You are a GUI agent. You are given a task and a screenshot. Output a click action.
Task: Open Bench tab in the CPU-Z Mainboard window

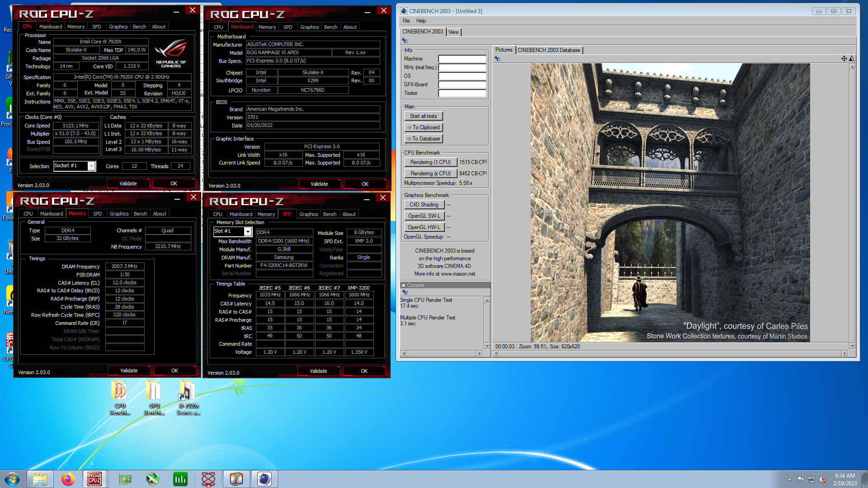(x=330, y=27)
